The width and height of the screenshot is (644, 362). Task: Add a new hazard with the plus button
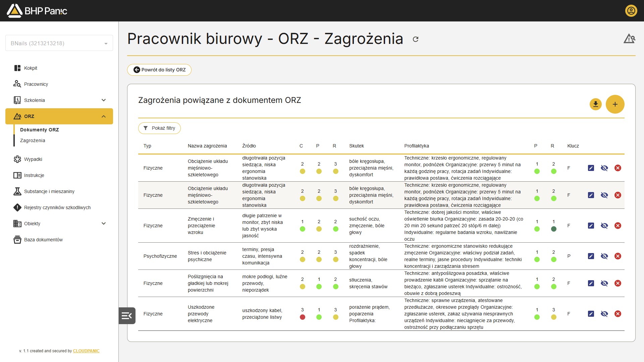point(615,104)
